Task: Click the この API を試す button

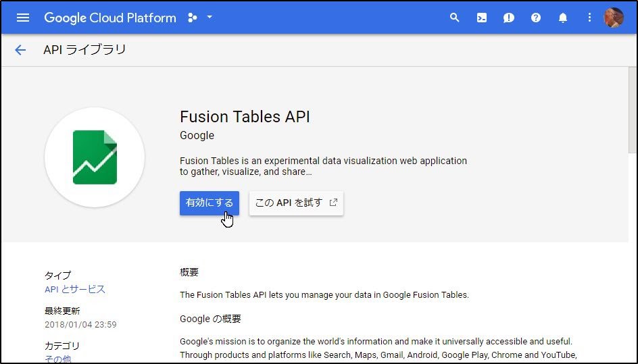Action: [289, 203]
